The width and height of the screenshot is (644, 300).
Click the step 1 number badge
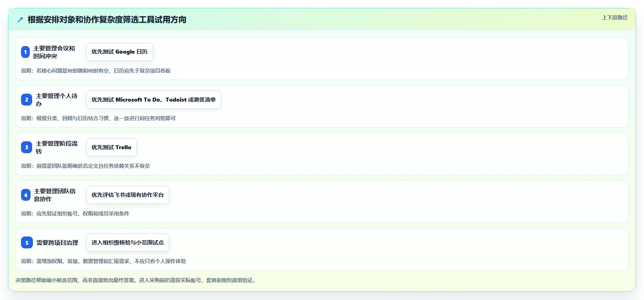[25, 52]
